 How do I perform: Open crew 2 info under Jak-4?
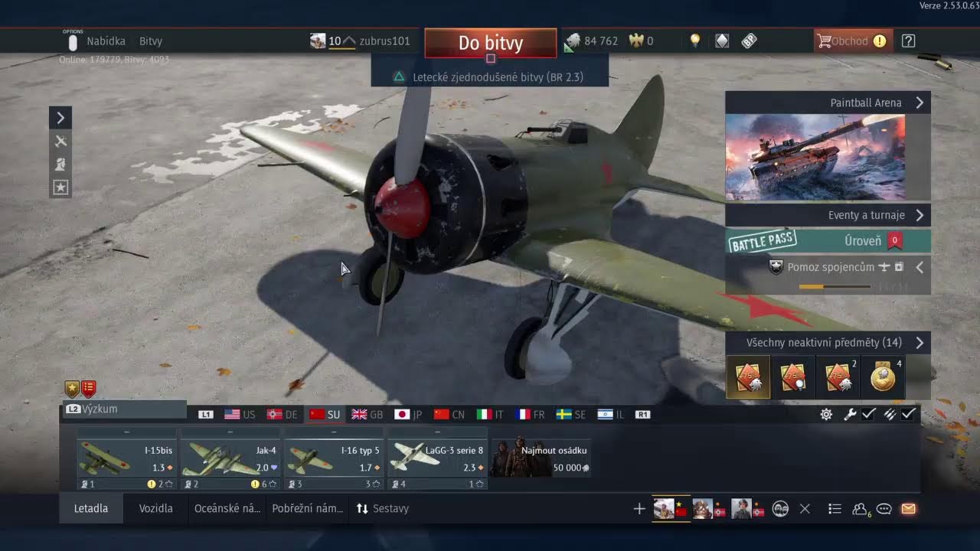pyautogui.click(x=191, y=484)
